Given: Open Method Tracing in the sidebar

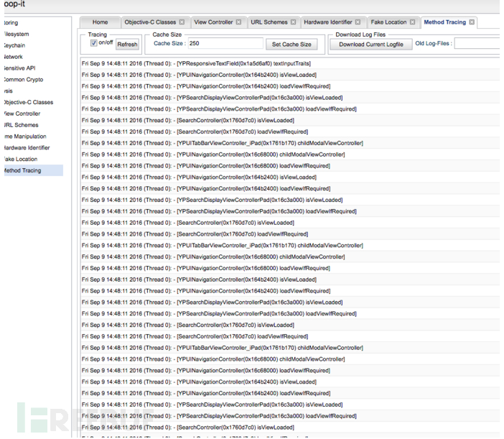Looking at the screenshot, I should click(22, 171).
